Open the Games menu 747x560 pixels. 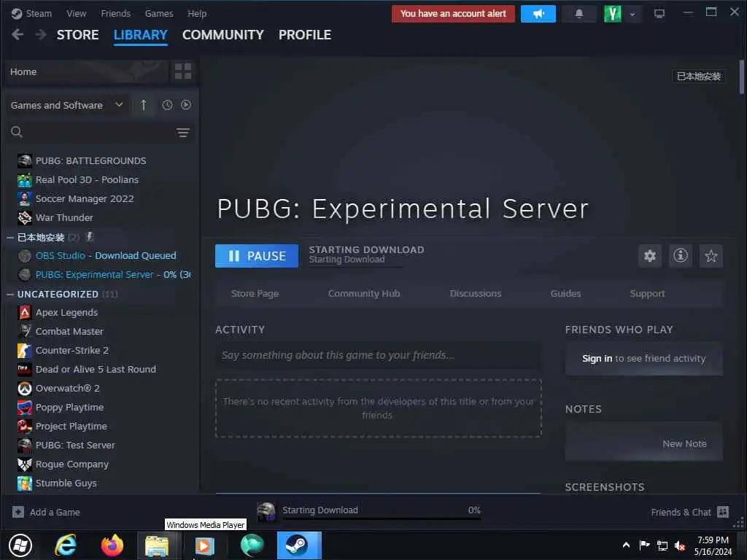(159, 13)
